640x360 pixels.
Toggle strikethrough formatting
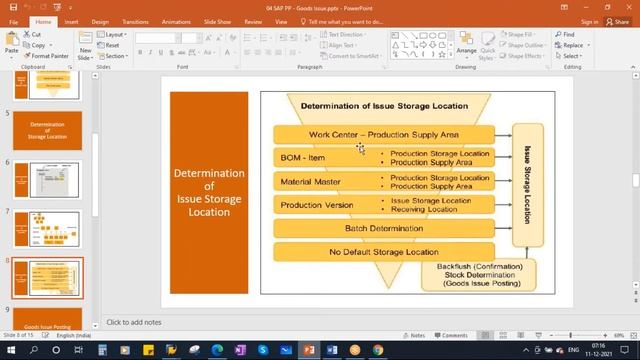pos(182,52)
